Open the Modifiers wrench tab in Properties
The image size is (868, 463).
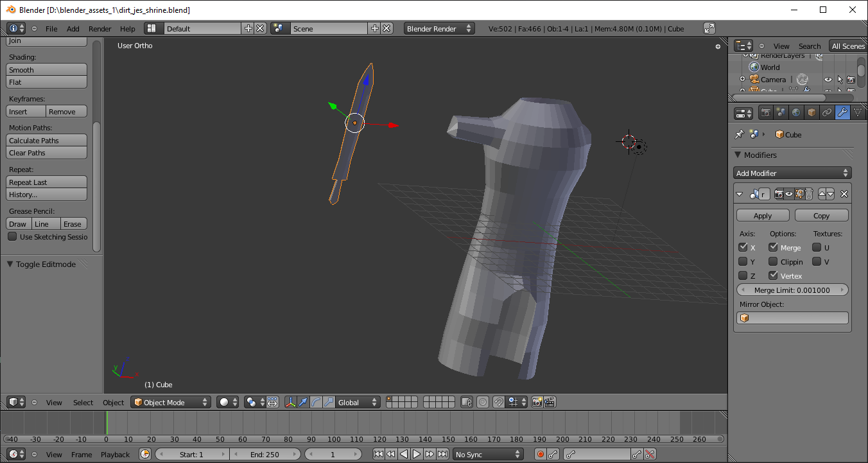[842, 113]
